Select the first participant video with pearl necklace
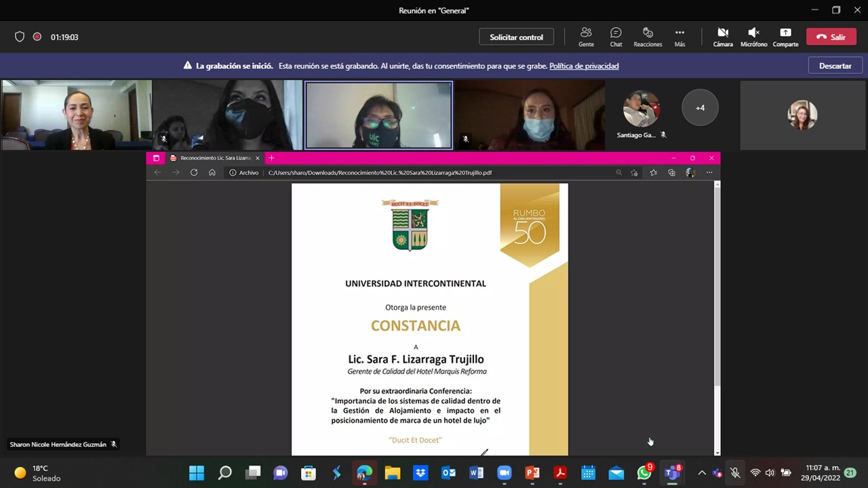 [x=76, y=115]
